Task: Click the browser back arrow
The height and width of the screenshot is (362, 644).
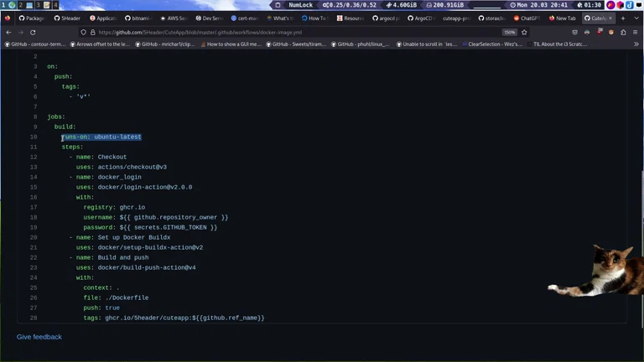Action: pyautogui.click(x=8, y=33)
